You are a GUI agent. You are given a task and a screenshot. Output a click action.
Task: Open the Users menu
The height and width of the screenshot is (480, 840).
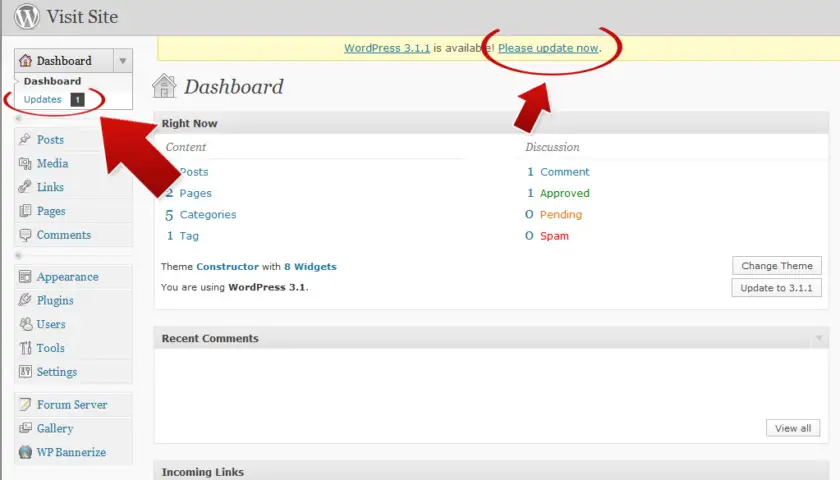pos(51,324)
